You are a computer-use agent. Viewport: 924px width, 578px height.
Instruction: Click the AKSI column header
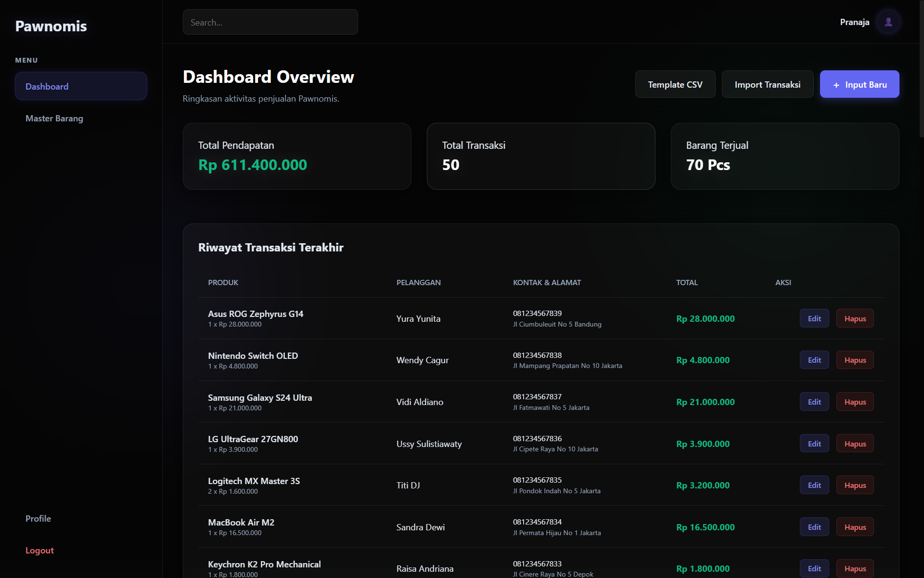point(783,283)
